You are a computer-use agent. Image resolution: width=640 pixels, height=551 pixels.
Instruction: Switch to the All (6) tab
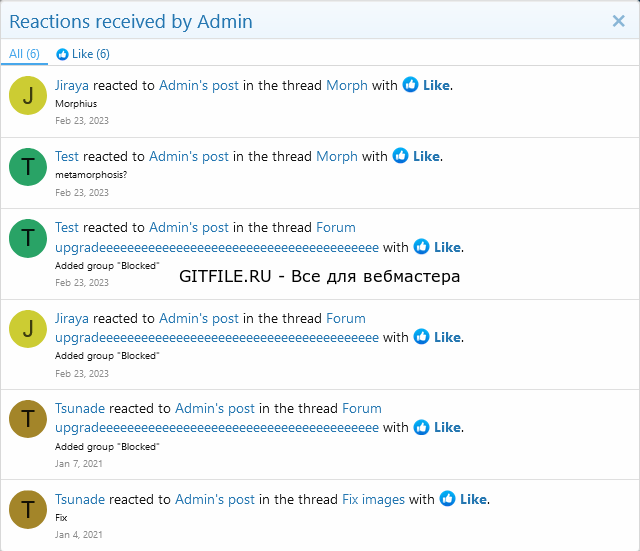(24, 54)
